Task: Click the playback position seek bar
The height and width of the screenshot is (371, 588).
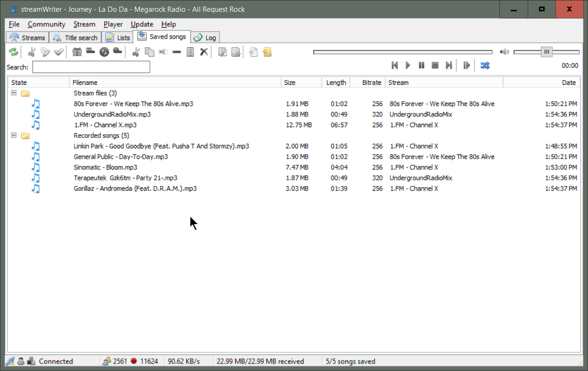Action: pos(403,52)
